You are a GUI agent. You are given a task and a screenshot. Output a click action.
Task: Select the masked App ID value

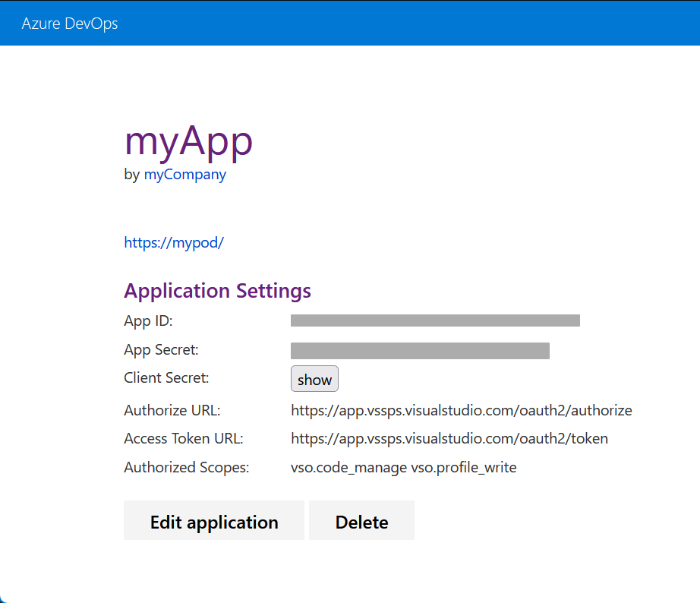point(434,320)
